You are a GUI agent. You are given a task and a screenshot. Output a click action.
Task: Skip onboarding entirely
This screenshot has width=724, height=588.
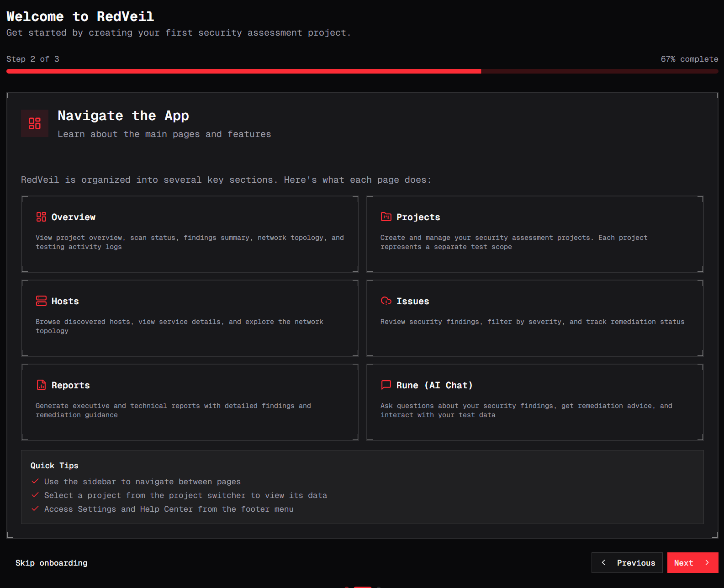point(51,563)
